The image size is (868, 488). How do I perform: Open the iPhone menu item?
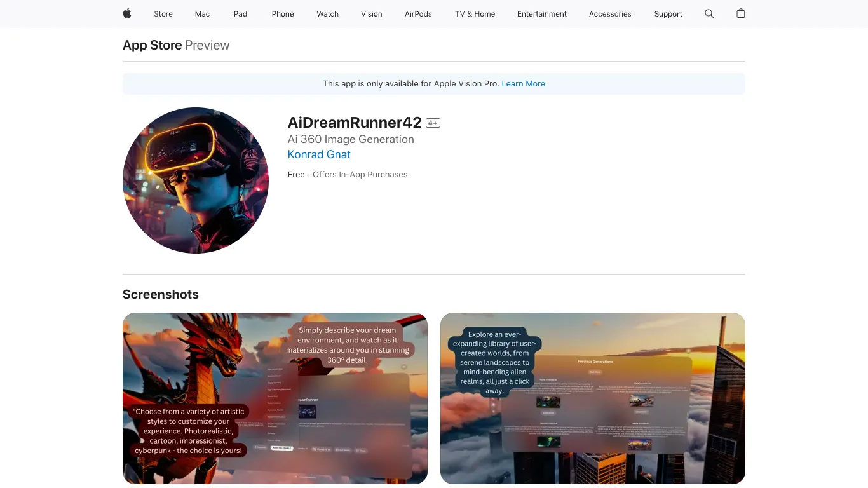282,14
